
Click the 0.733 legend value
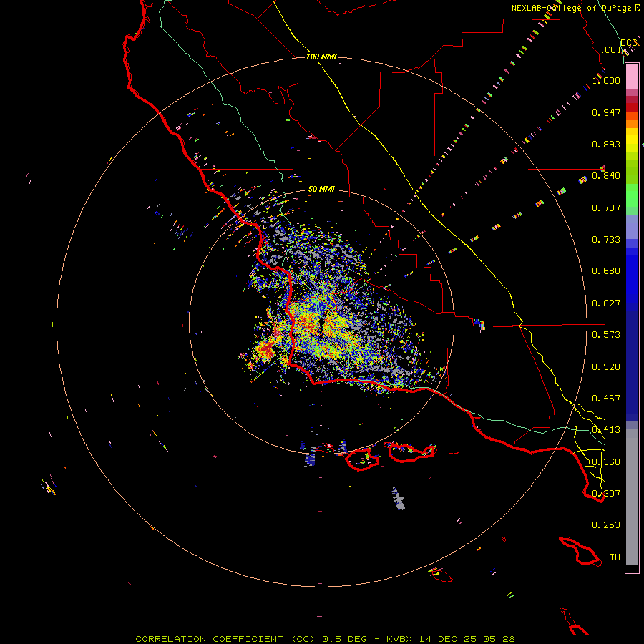(606, 240)
